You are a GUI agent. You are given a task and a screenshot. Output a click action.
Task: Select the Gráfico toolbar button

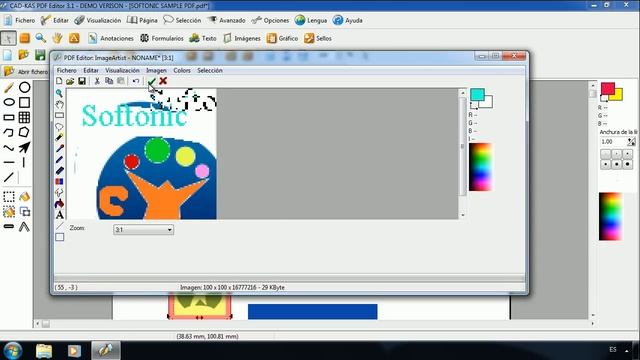[x=282, y=38]
